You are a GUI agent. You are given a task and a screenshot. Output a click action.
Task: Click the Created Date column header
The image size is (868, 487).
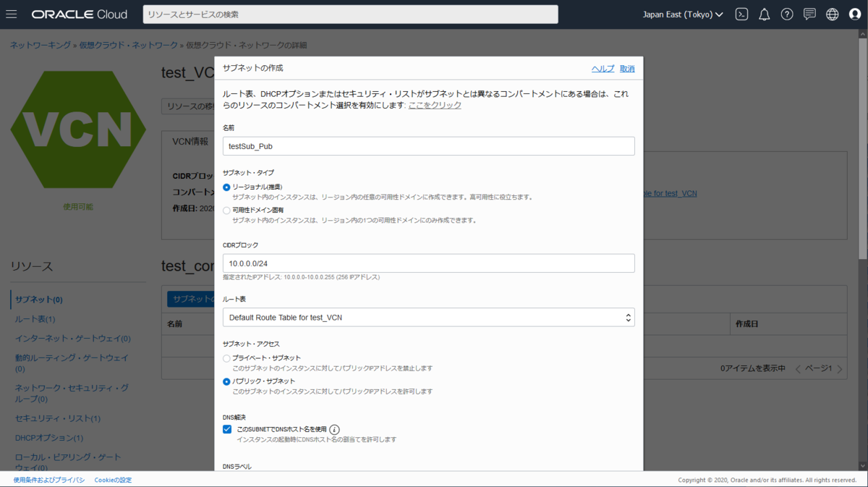pos(746,324)
